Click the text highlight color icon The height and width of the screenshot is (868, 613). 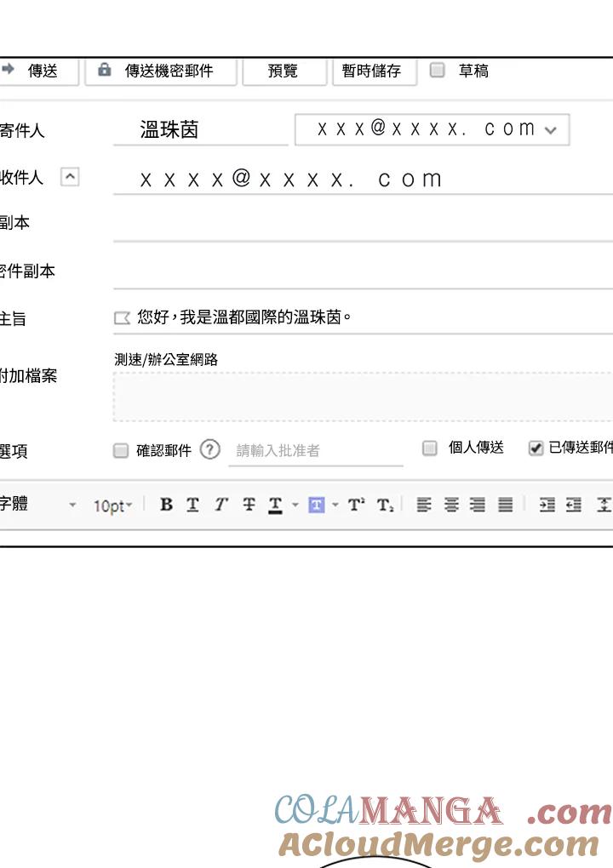coord(316,505)
